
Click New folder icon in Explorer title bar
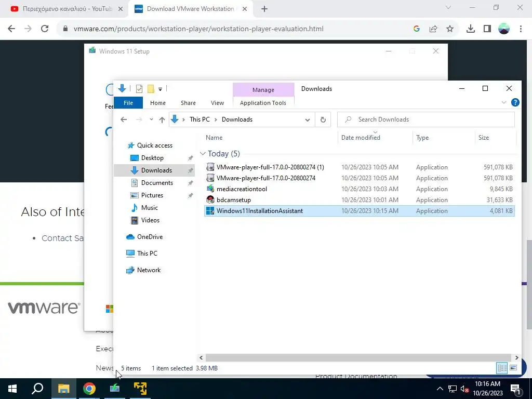[151, 89]
